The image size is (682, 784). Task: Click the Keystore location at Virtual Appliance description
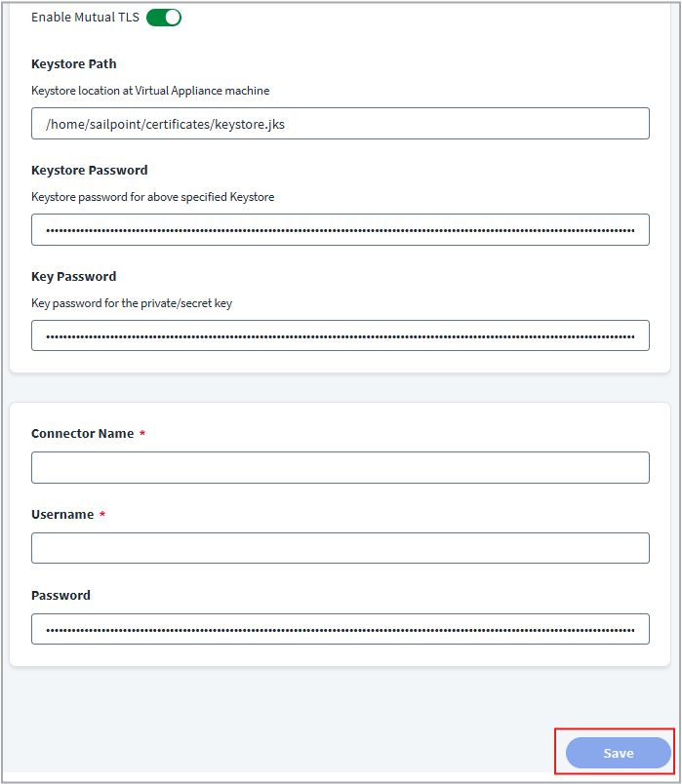[150, 91]
